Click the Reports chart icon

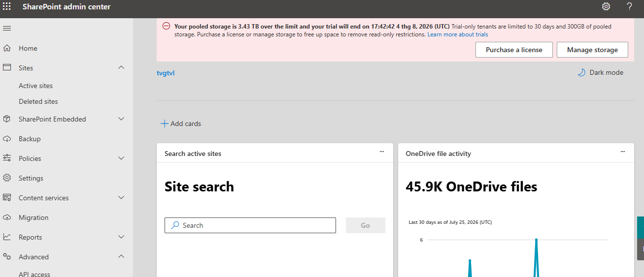click(x=7, y=237)
